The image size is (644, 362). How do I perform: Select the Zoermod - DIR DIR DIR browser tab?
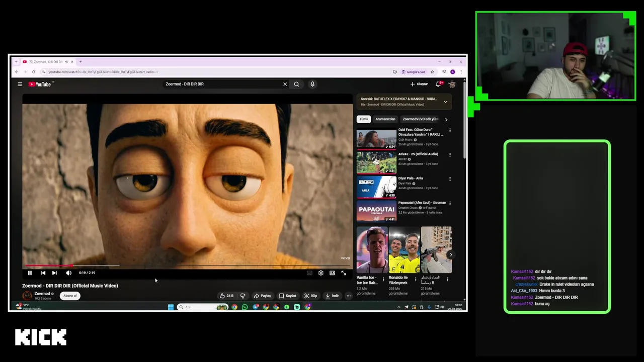tap(47, 62)
